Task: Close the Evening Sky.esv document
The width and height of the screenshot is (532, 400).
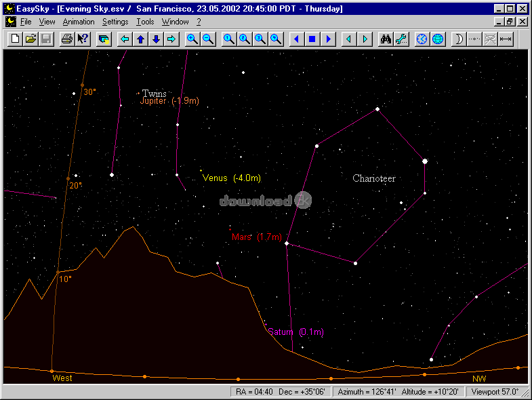Action: [523, 22]
